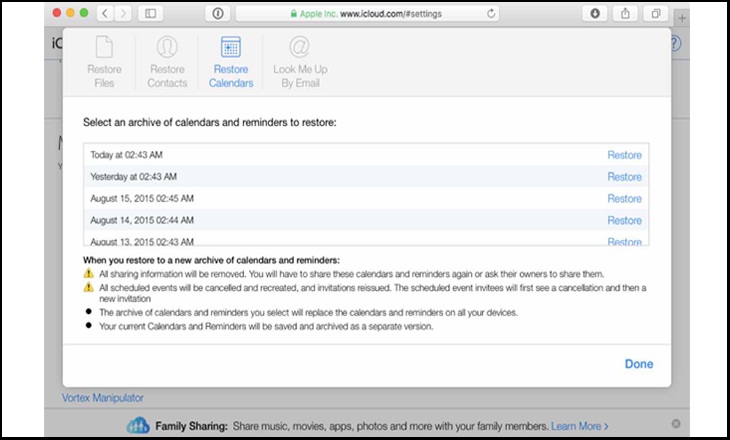The height and width of the screenshot is (440, 730).
Task: Open the Vortex Manipulator link
Action: click(103, 398)
